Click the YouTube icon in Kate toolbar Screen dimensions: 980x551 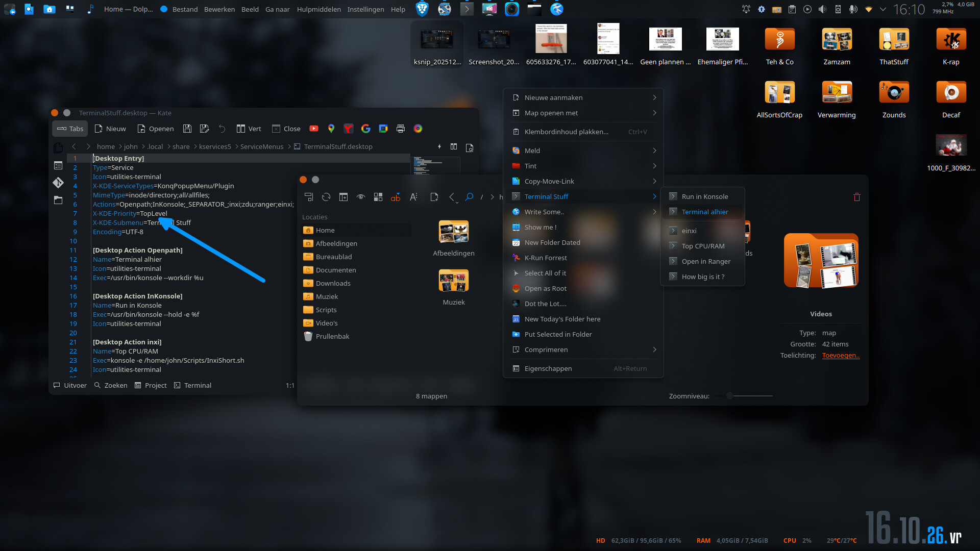[314, 129]
